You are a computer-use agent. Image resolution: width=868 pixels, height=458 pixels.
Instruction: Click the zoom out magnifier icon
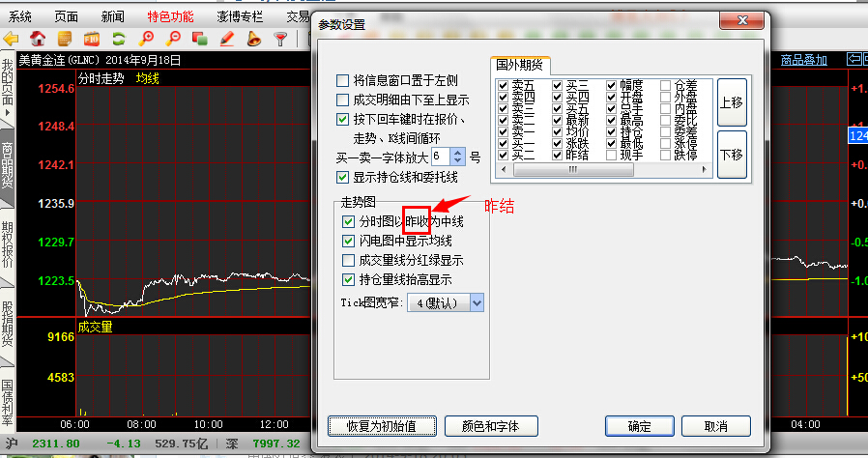(174, 39)
